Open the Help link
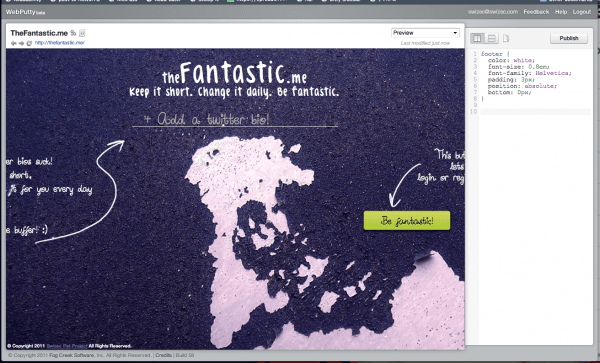600x363 pixels. coord(561,12)
